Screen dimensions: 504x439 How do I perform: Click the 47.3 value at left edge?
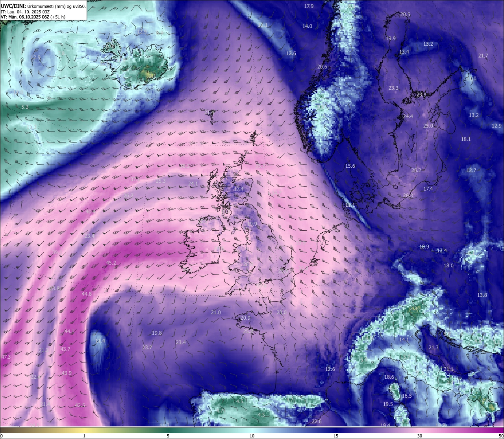coord(6,357)
